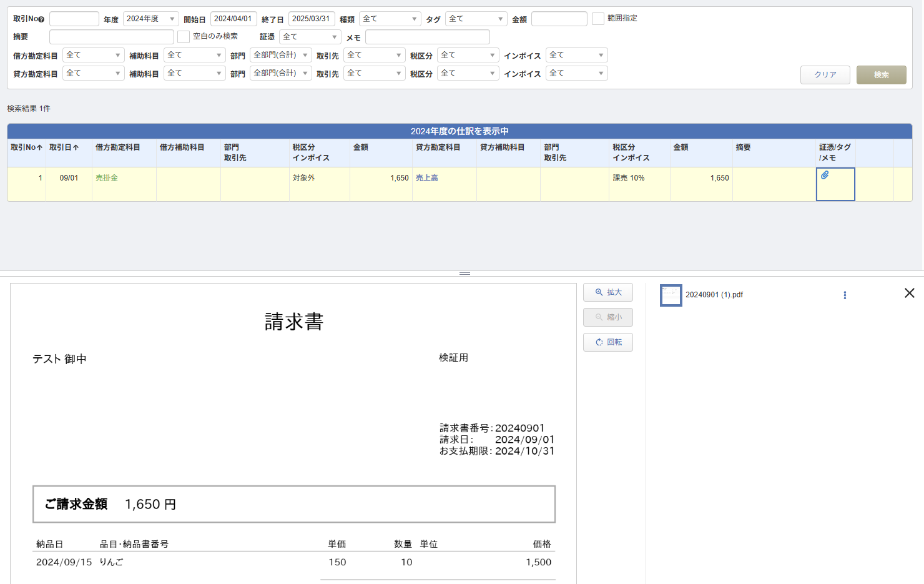Select the 20240901 (1).pdf thumbnail
Viewport: 924px width, 584px height.
(671, 295)
